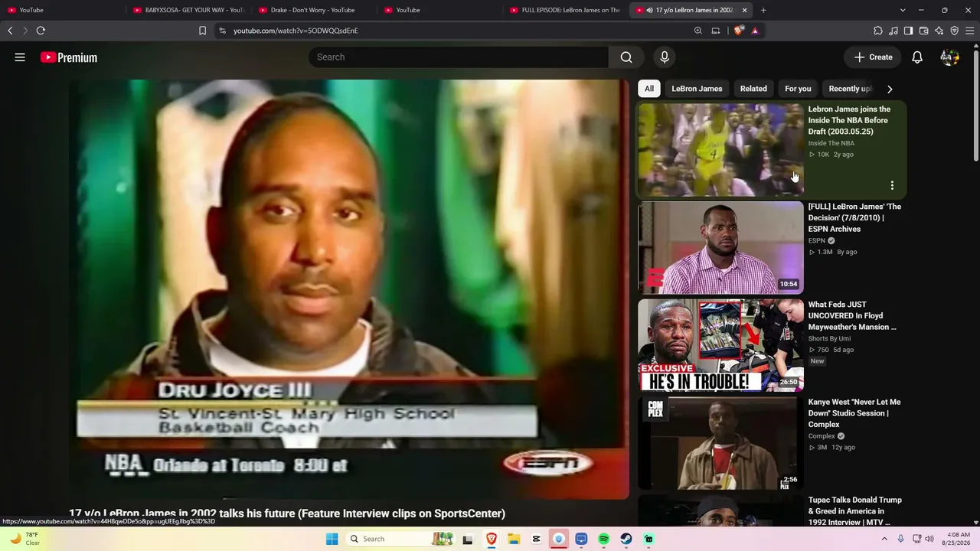Open the weather widget showing 78°F
The image size is (980, 551).
(24, 539)
